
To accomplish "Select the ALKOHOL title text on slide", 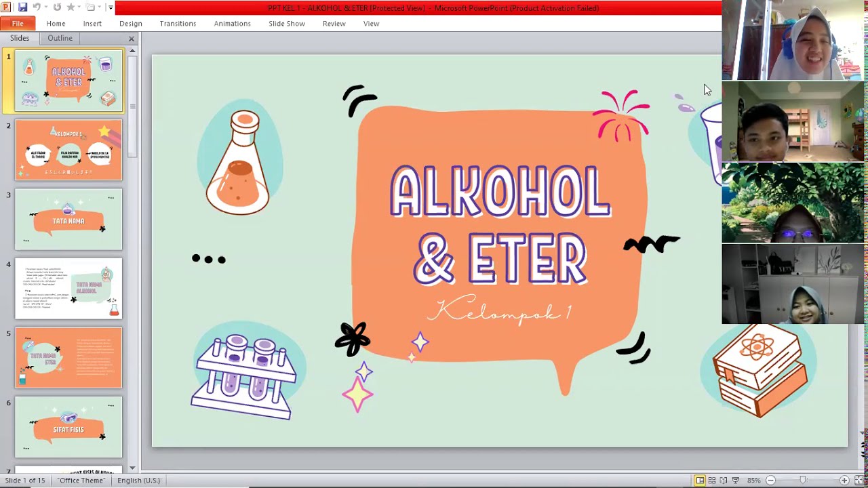I will tap(500, 191).
